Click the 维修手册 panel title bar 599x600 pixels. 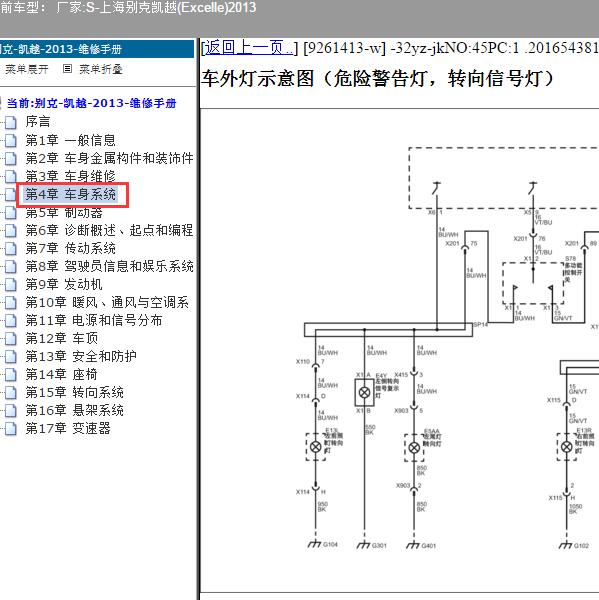pyautogui.click(x=97, y=49)
